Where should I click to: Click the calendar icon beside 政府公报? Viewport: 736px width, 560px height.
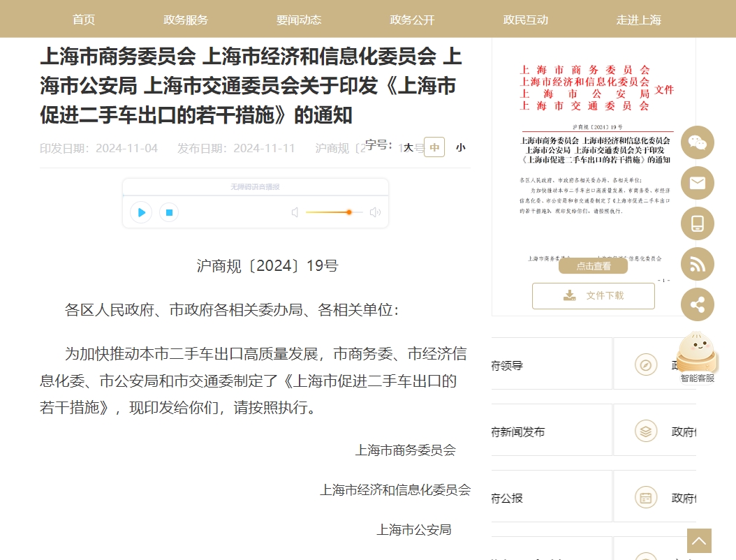645,497
